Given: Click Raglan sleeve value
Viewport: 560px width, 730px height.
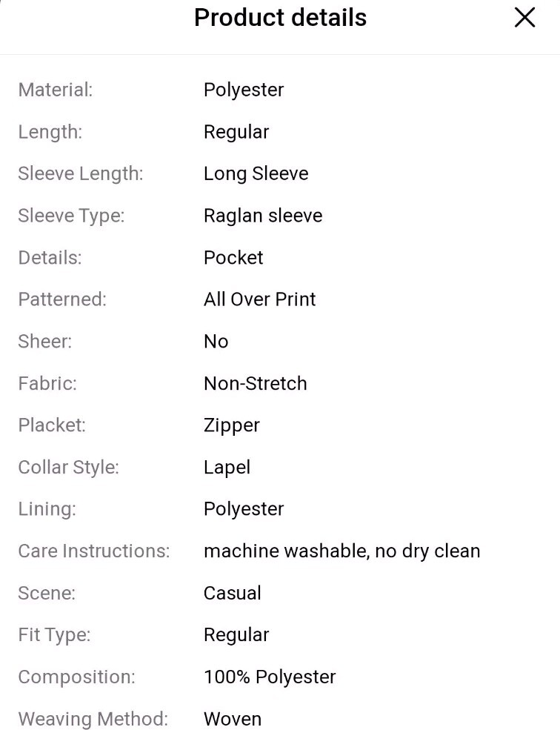Looking at the screenshot, I should 263,216.
